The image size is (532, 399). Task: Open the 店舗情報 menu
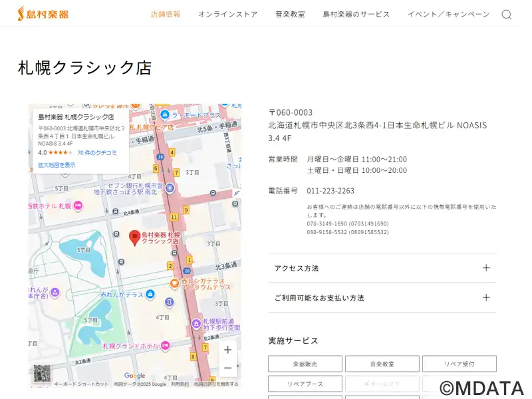pyautogui.click(x=166, y=14)
